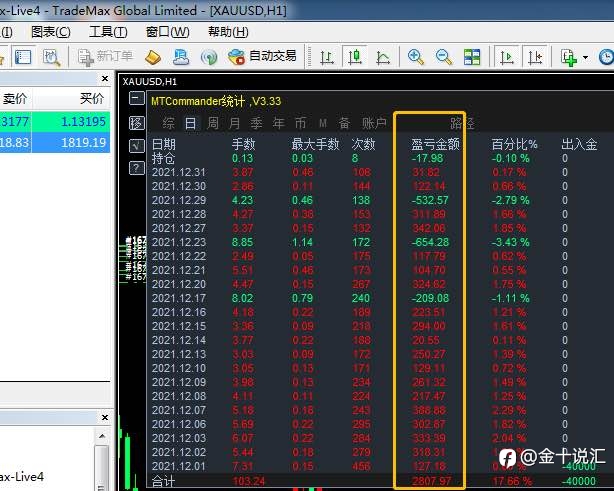Open the Market Watch window icon
The image size is (614, 491).
[23, 57]
